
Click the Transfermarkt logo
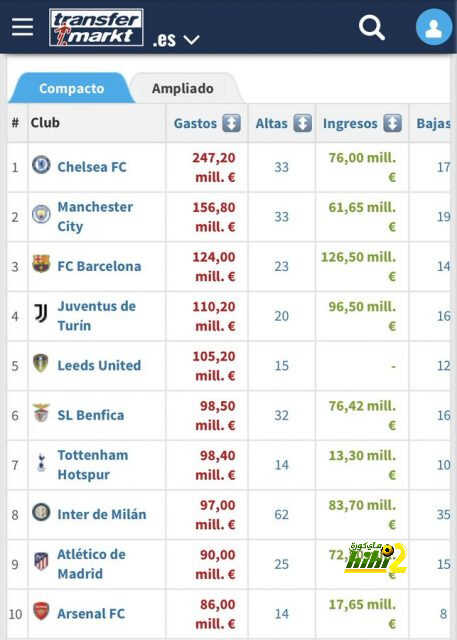(96, 27)
